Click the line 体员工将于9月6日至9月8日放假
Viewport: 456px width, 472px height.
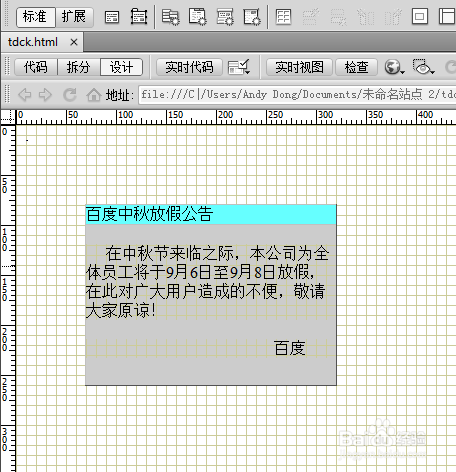tap(200, 272)
